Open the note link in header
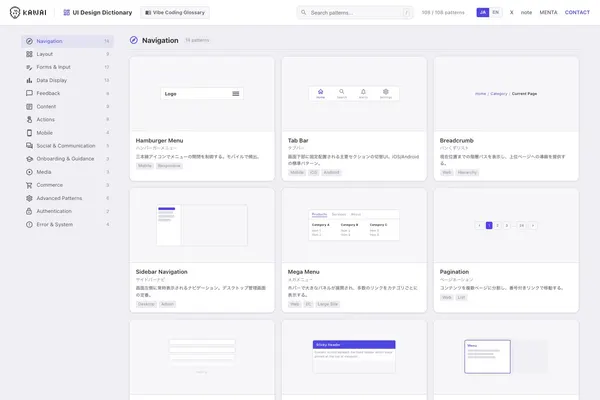Viewport: 600px width, 400px height. 526,13
